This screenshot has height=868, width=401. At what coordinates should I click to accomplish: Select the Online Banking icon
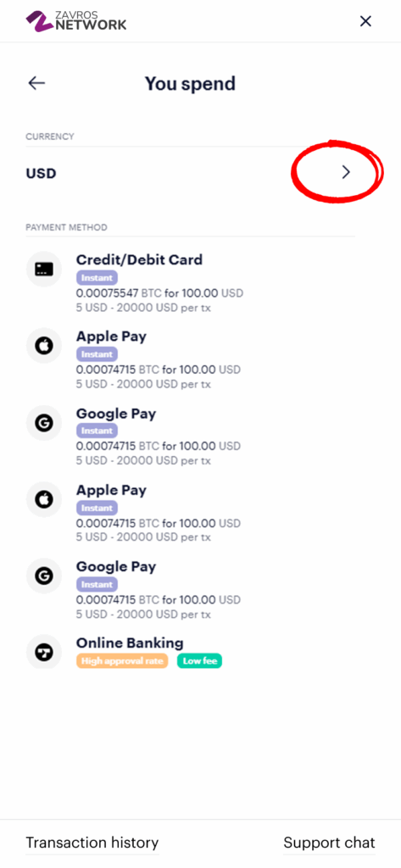44,652
